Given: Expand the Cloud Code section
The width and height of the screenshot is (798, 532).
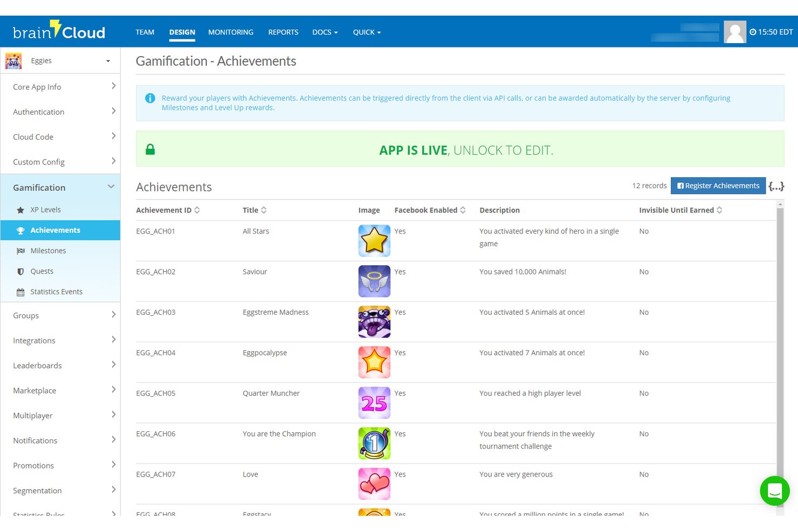Looking at the screenshot, I should 60,137.
